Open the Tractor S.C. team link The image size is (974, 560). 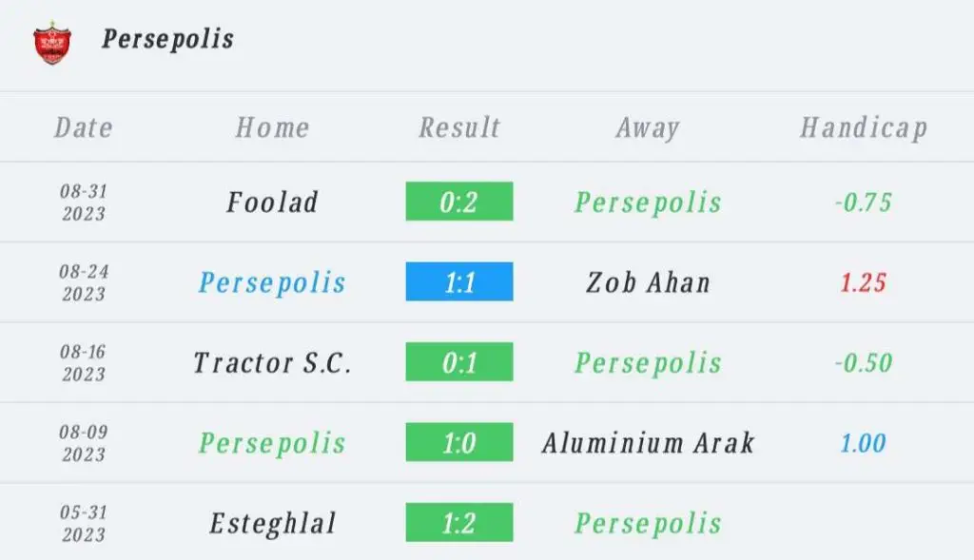click(x=272, y=362)
